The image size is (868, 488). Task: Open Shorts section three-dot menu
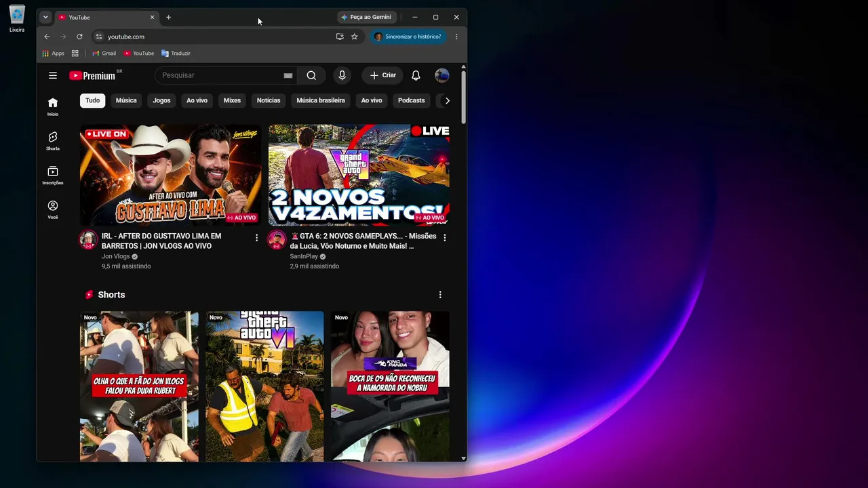coord(440,295)
